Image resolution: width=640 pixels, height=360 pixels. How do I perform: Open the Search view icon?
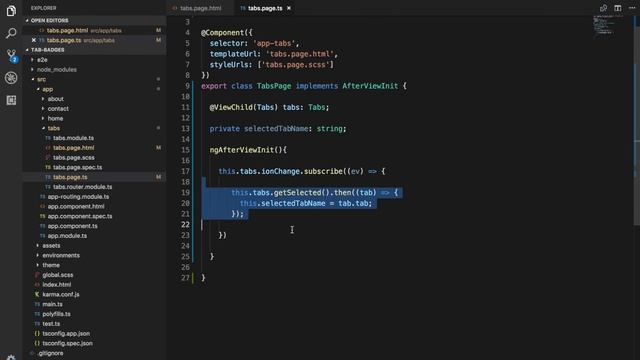11,33
